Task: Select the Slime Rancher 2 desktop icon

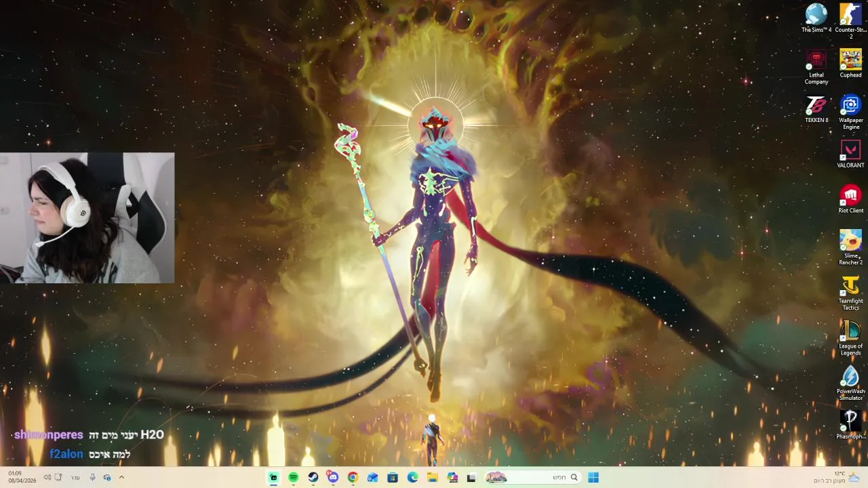Action: pos(850,247)
